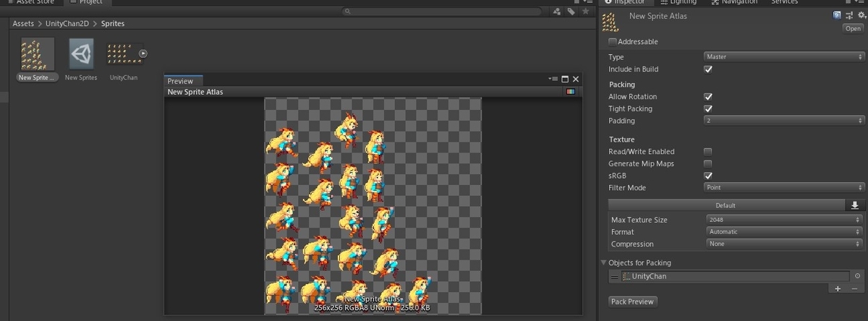The width and height of the screenshot is (868, 321).
Task: Open the Inspector panel context menu icon
Action: tap(860, 1)
